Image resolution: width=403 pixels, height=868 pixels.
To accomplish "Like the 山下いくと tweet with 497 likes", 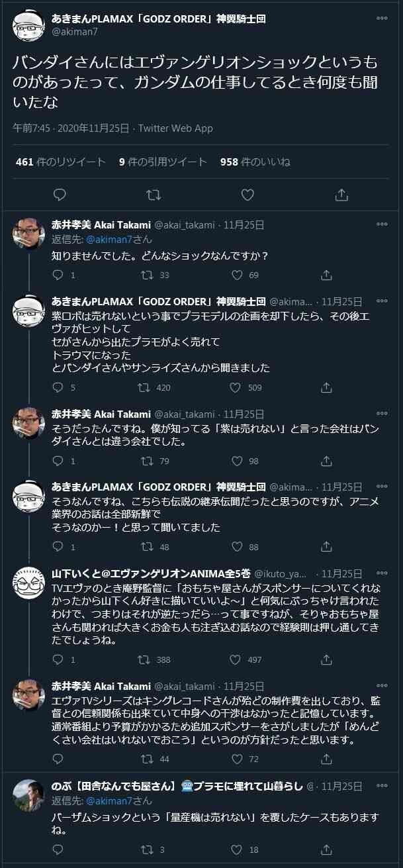I will pos(235,659).
